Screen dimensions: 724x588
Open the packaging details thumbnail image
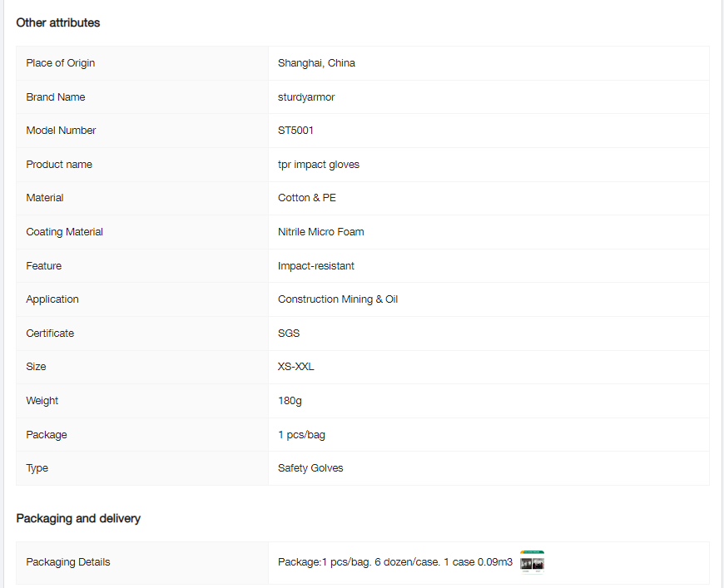532,562
